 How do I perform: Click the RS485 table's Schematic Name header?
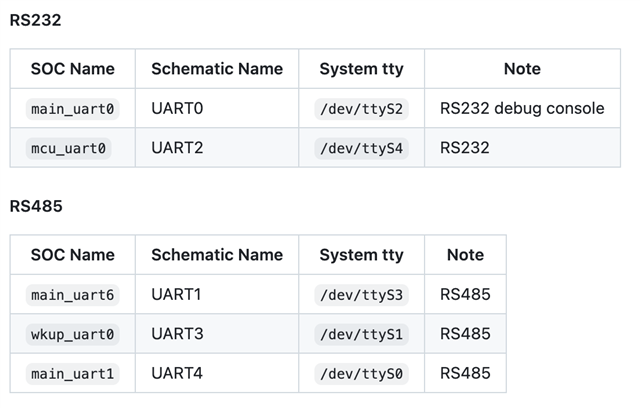click(217, 255)
